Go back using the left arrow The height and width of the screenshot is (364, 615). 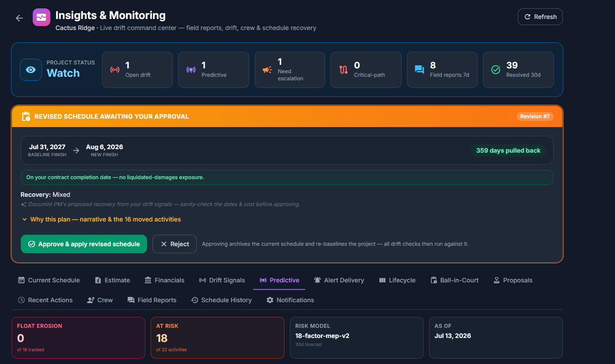point(19,18)
